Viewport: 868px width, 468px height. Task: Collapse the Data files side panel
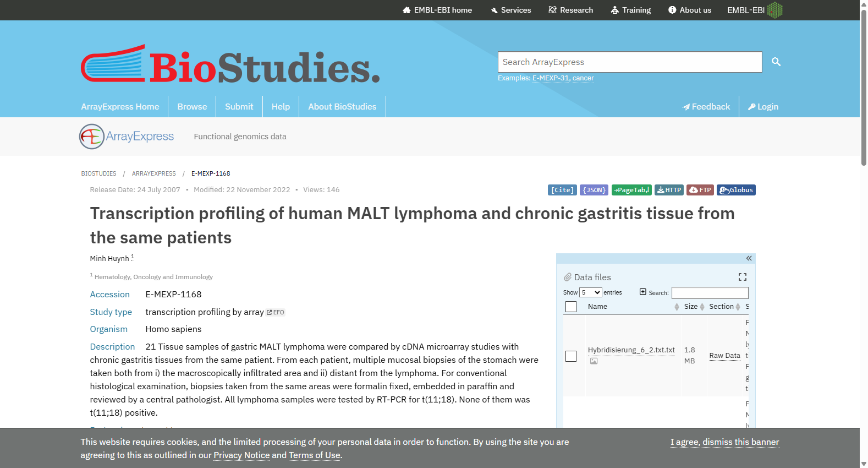pyautogui.click(x=749, y=258)
